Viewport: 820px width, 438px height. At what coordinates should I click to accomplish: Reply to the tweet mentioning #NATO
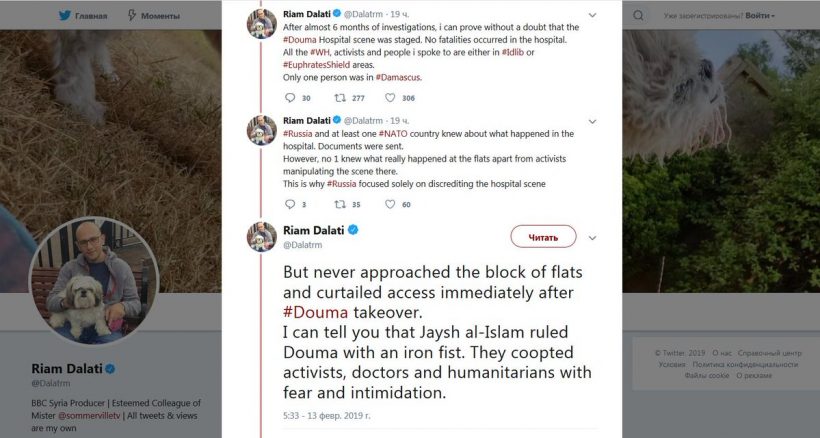pyautogui.click(x=290, y=204)
